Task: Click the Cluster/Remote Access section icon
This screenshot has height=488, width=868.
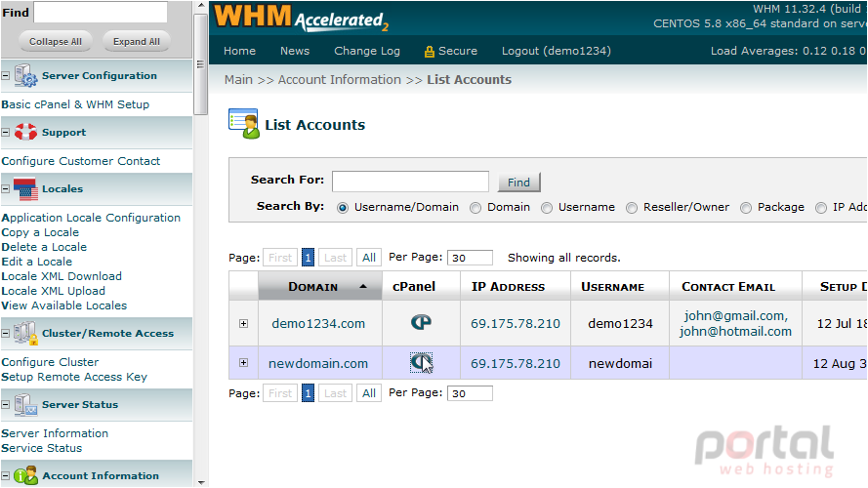Action: pos(25,333)
